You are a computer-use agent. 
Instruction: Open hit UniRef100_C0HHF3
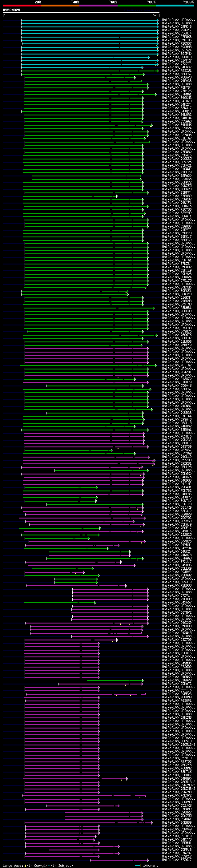177,57
